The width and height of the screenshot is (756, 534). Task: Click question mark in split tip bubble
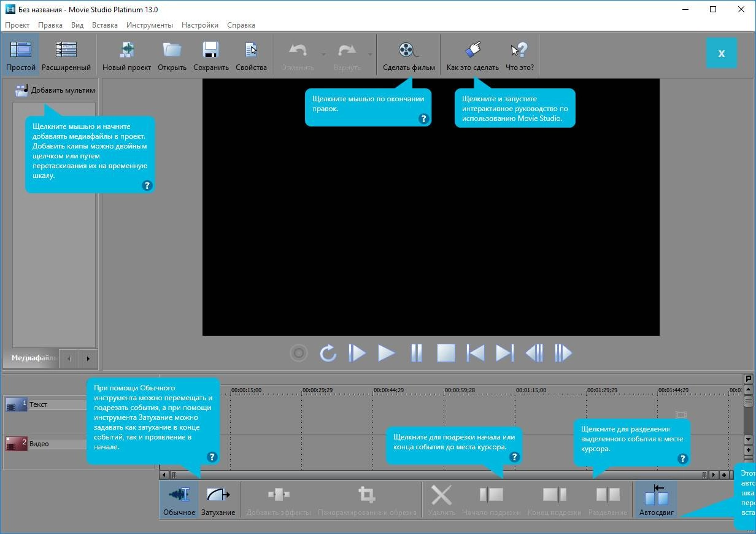point(682,459)
